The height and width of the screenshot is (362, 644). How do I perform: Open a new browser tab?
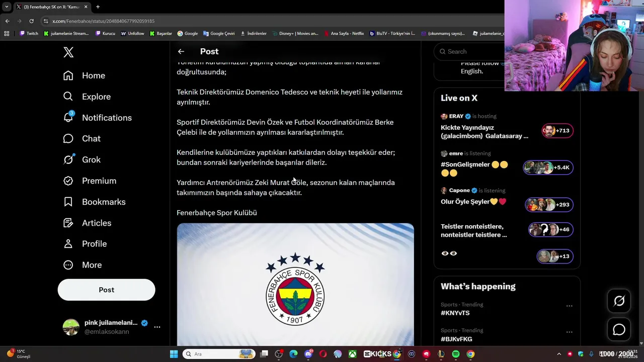[x=98, y=7]
